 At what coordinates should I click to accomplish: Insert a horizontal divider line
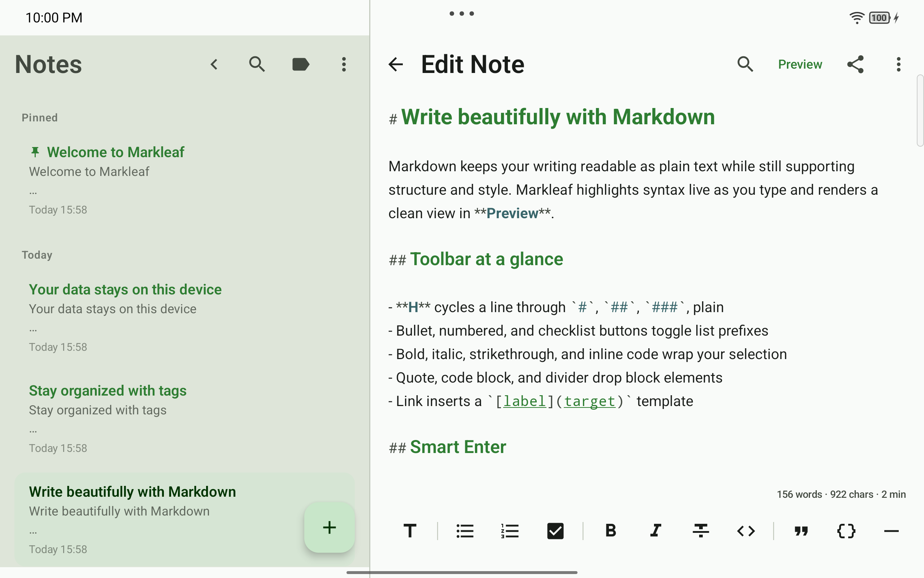891,531
